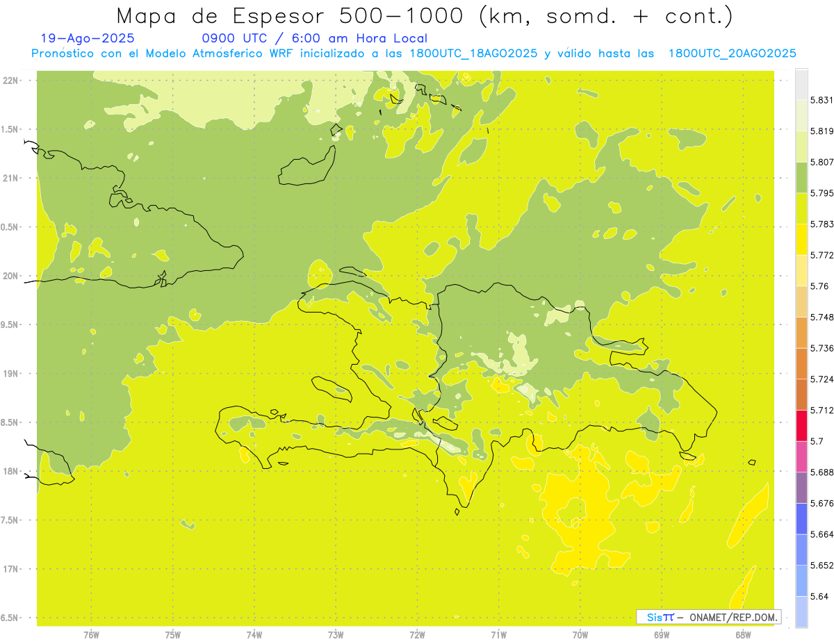
Task: Click the 5.712 color bar value
Action: [821, 411]
